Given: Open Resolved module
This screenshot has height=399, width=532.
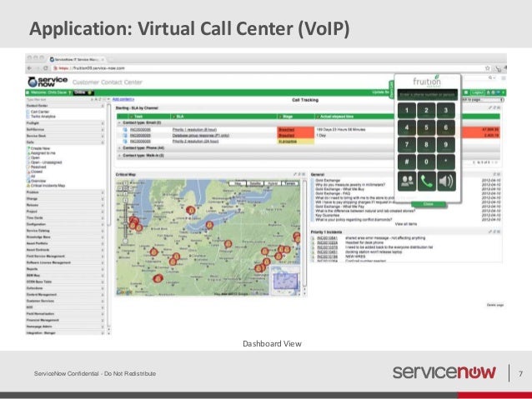Looking at the screenshot, I should pyautogui.click(x=38, y=167).
